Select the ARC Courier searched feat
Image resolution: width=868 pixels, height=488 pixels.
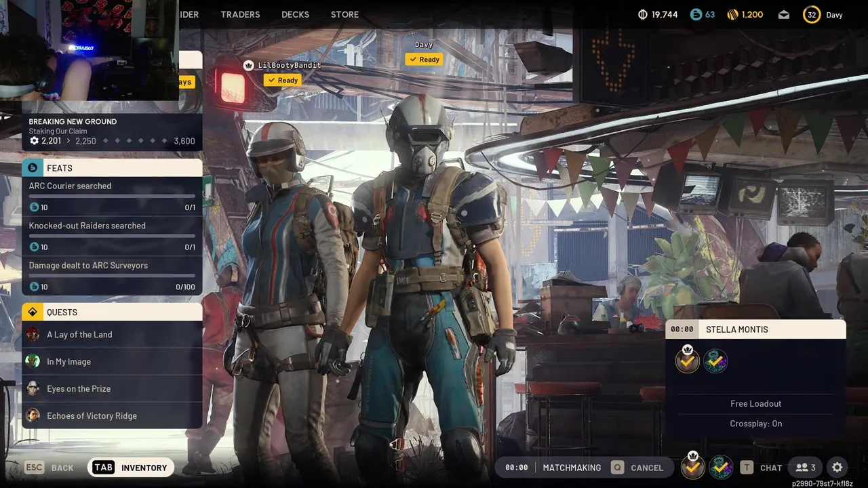point(112,196)
